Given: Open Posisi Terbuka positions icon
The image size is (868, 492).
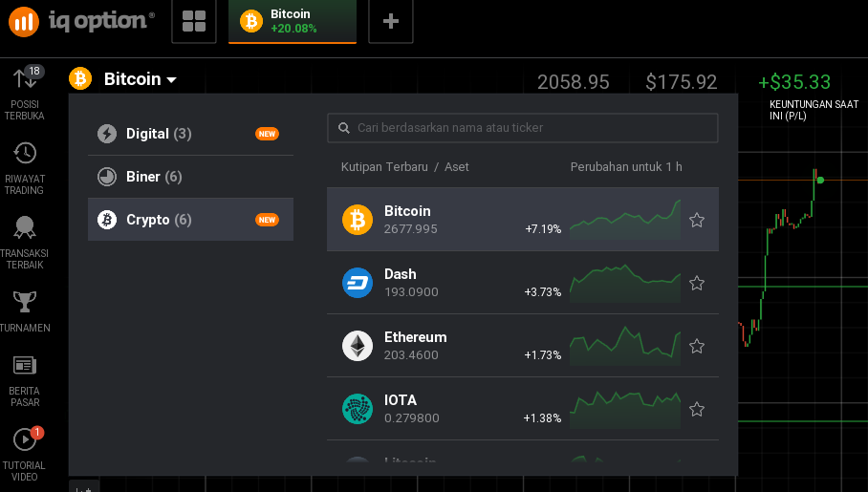Looking at the screenshot, I should [25, 79].
